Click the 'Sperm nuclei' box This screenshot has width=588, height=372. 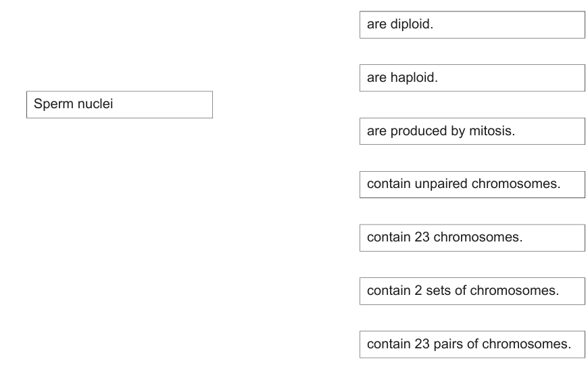tap(119, 105)
